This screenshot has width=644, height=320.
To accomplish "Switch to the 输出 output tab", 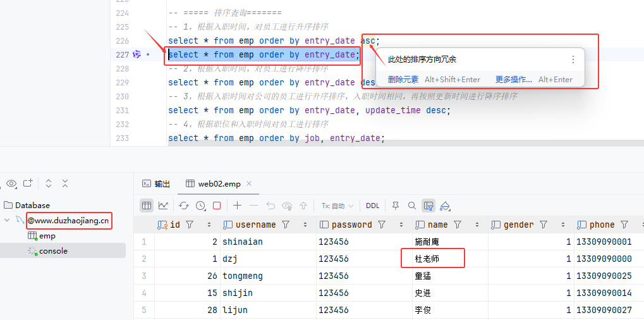I will coord(156,184).
